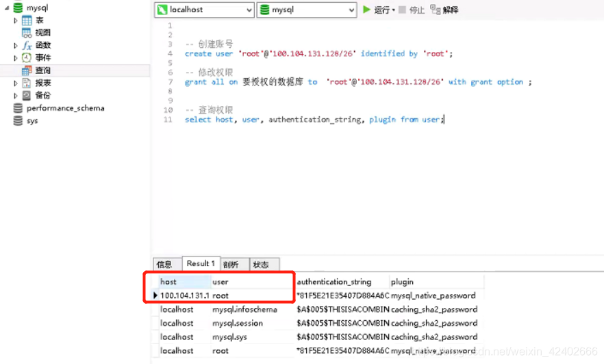The height and width of the screenshot is (364, 604).
Task: Switch to the 信息 (Info) tab
Action: click(x=167, y=264)
